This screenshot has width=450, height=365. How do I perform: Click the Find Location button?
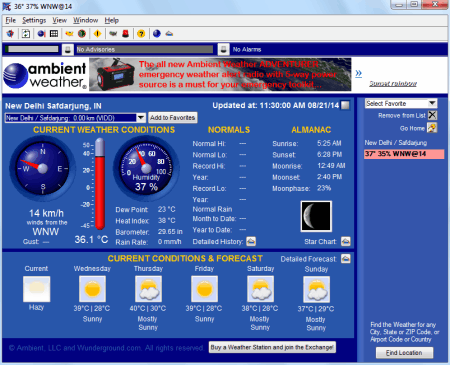click(404, 353)
